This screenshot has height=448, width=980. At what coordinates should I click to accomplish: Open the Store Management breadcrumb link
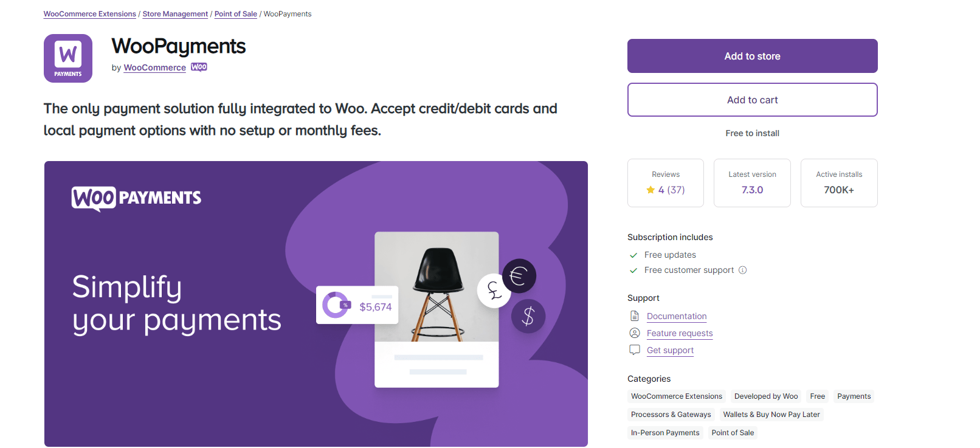[x=175, y=13]
